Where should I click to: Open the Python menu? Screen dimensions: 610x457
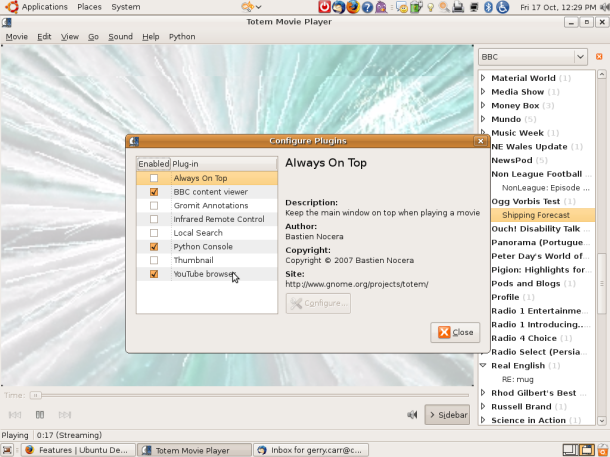[182, 37]
